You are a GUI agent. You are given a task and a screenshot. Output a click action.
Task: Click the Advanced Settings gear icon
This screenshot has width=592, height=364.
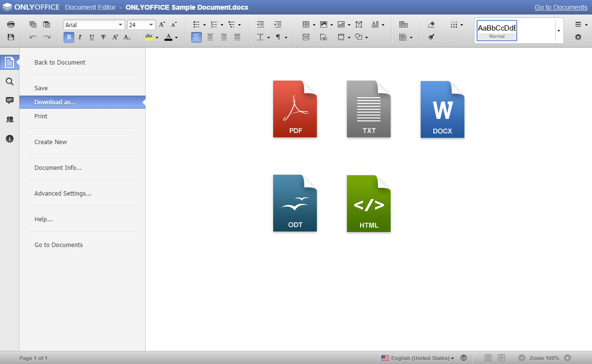tap(578, 37)
